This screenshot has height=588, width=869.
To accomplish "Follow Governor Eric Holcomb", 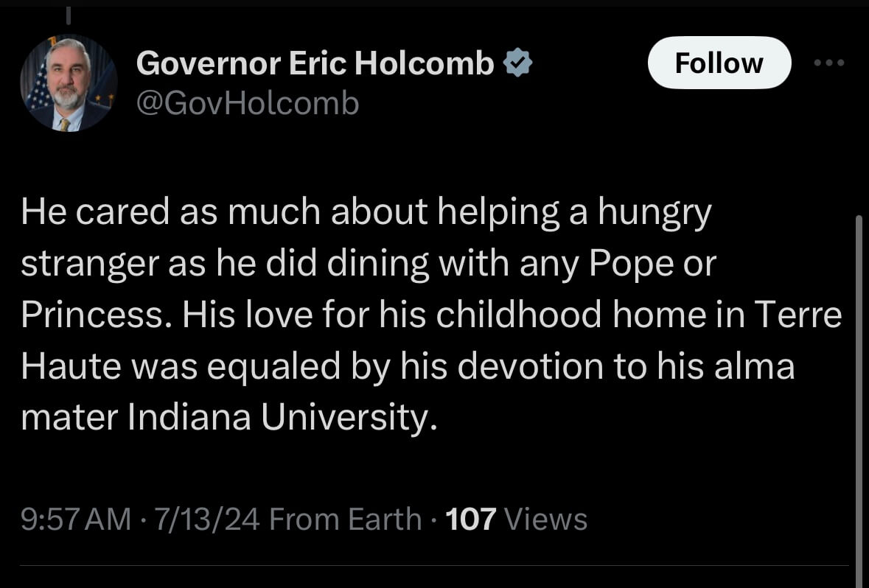I will (x=719, y=63).
